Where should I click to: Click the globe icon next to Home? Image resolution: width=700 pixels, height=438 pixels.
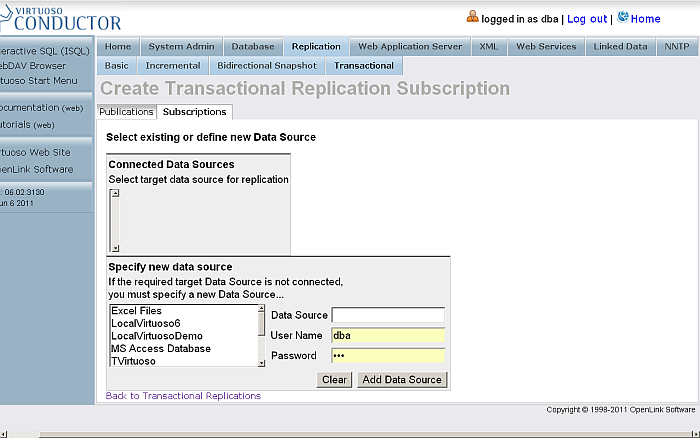(623, 17)
